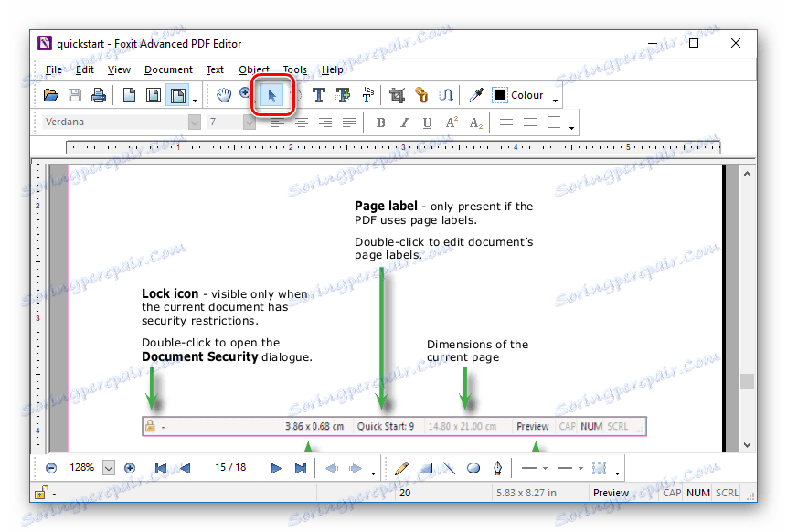This screenshot has width=787, height=532.
Task: Open the 128% zoom level dropdown
Action: pyautogui.click(x=109, y=468)
